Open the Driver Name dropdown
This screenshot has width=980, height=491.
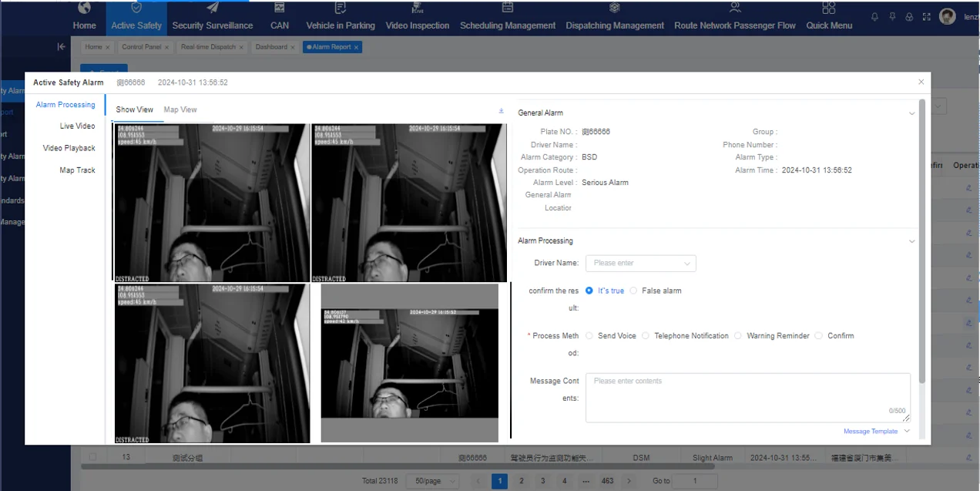[x=640, y=264]
